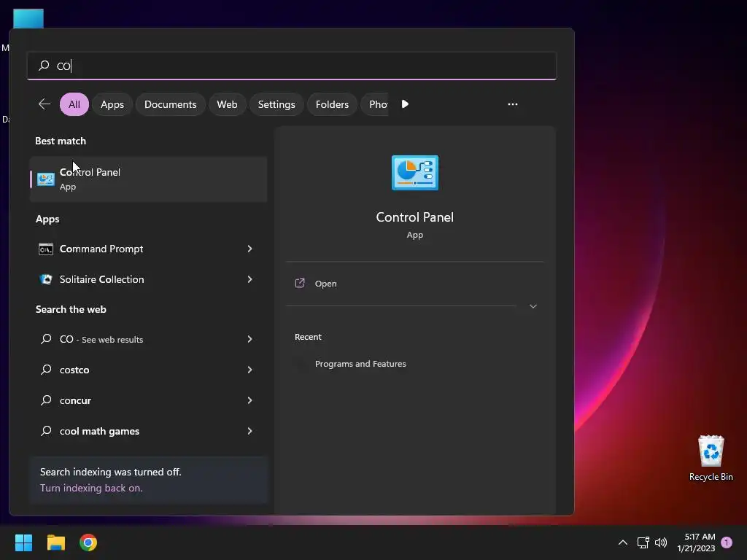Show hidden icons in system tray
Image resolution: width=747 pixels, height=560 pixels.
623,542
